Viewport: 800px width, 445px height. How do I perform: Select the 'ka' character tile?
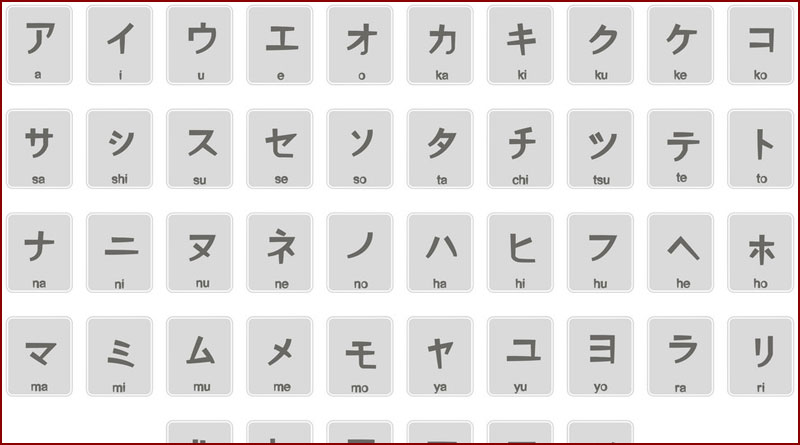[440, 45]
